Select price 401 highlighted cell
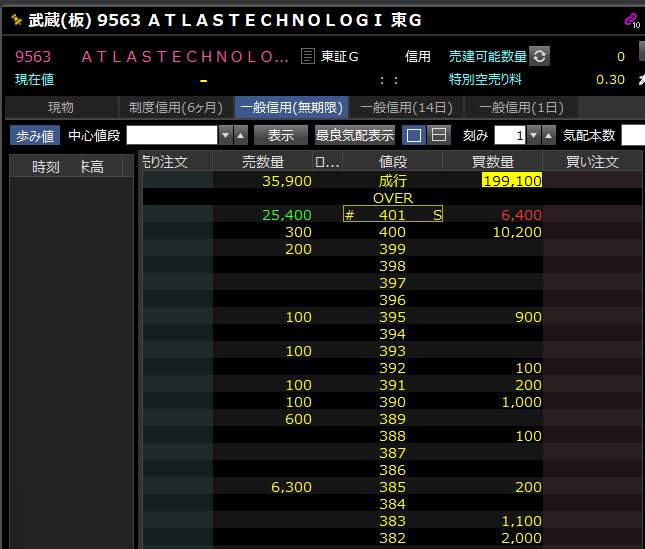 click(392, 215)
